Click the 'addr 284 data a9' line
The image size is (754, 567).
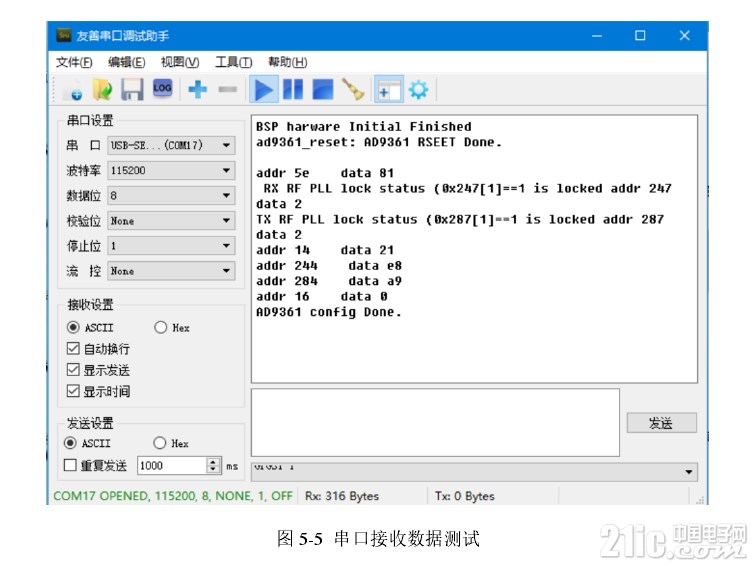click(328, 281)
